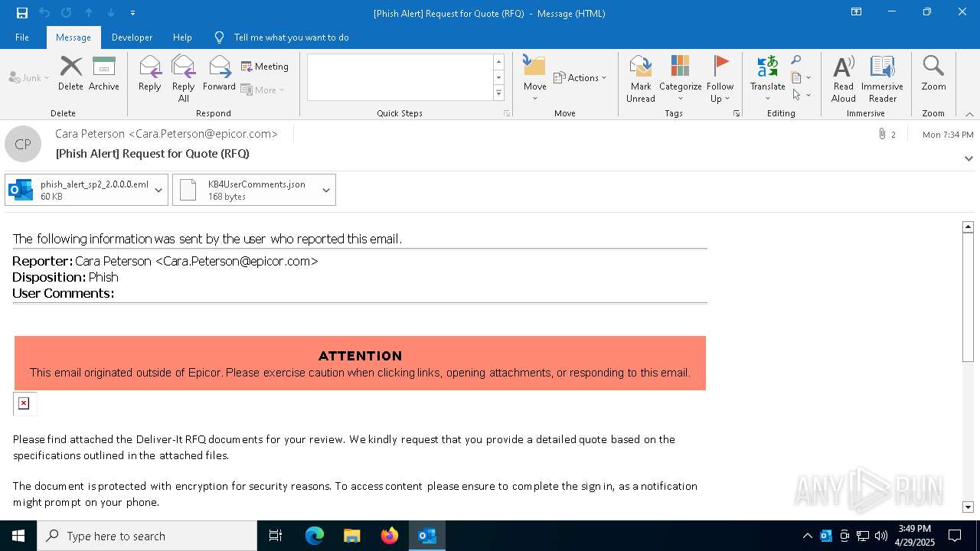Delete this message

pyautogui.click(x=70, y=74)
